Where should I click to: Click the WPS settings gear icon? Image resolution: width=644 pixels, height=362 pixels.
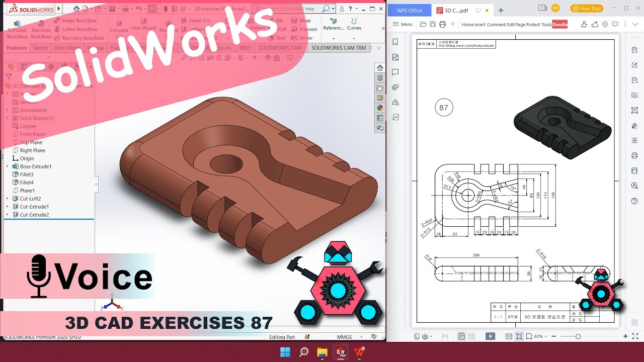click(605, 24)
